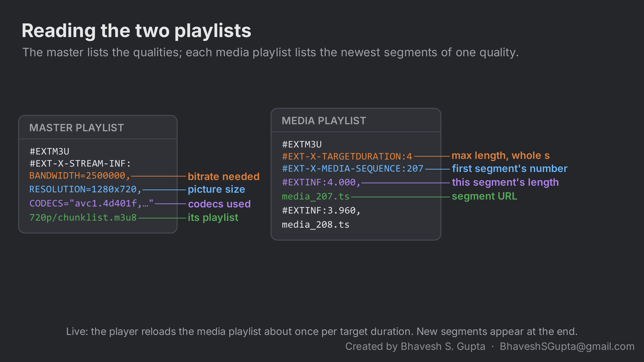Select the #EXTINF:3.960, line

tap(321, 211)
